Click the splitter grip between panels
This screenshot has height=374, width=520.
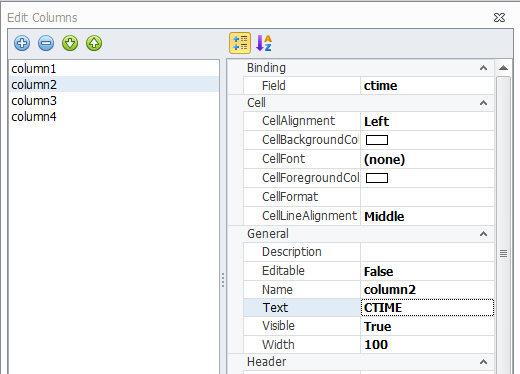click(223, 280)
